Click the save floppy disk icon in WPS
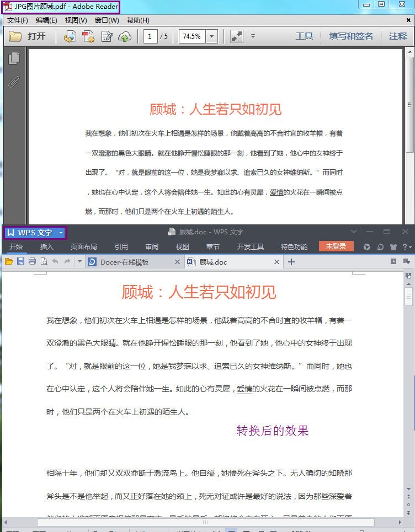 pos(21,261)
